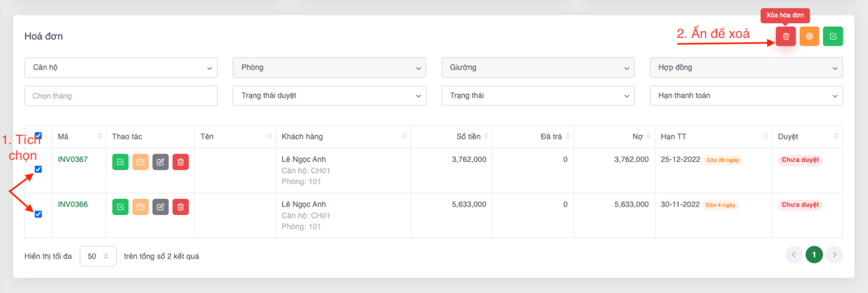Uncheck the checkbox for invoice INV0367
The height and width of the screenshot is (293, 868).
click(38, 169)
